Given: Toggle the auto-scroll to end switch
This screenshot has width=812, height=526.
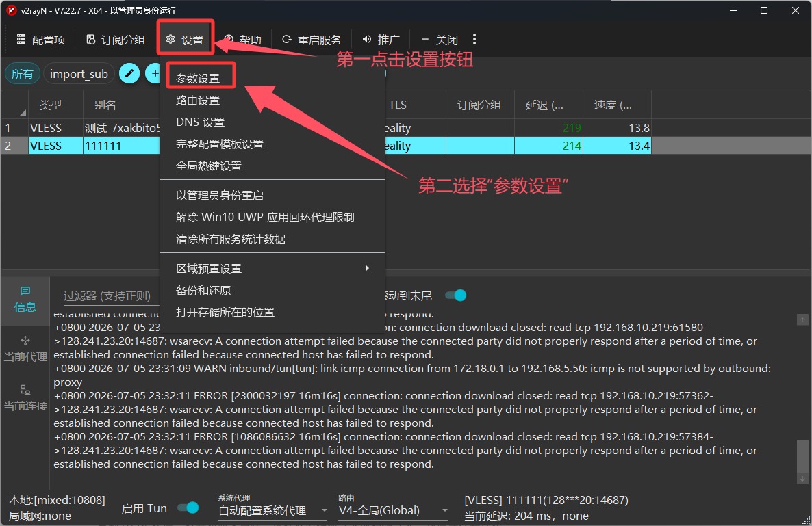Looking at the screenshot, I should (456, 295).
